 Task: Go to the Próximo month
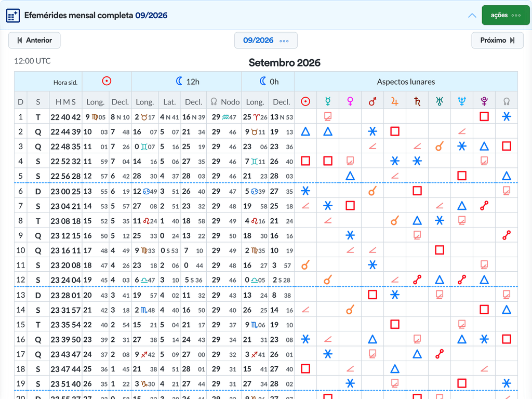click(497, 41)
